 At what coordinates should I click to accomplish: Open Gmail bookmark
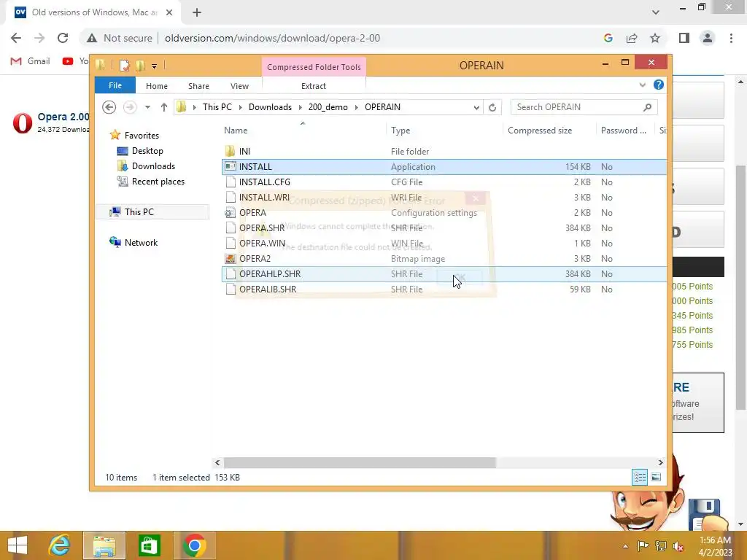[x=31, y=61]
